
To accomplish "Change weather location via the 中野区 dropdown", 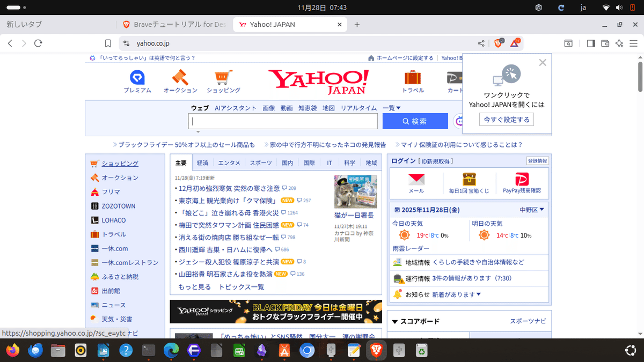I will tap(531, 209).
